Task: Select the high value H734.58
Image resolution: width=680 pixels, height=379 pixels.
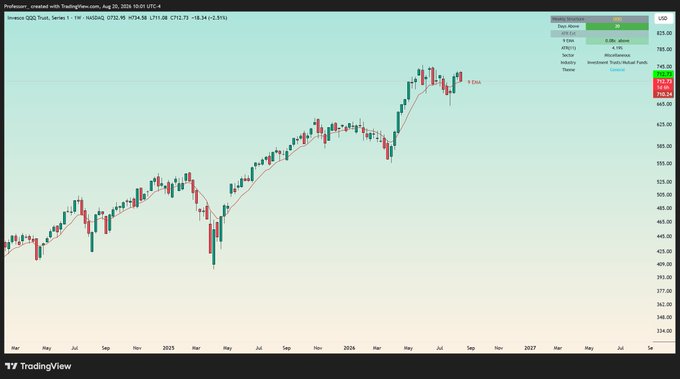Action: coord(137,18)
